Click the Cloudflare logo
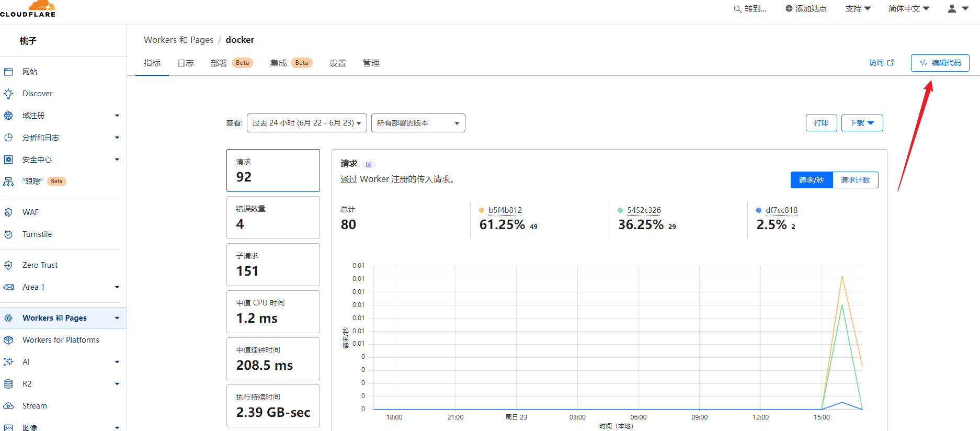This screenshot has height=431, width=980. [x=28, y=9]
